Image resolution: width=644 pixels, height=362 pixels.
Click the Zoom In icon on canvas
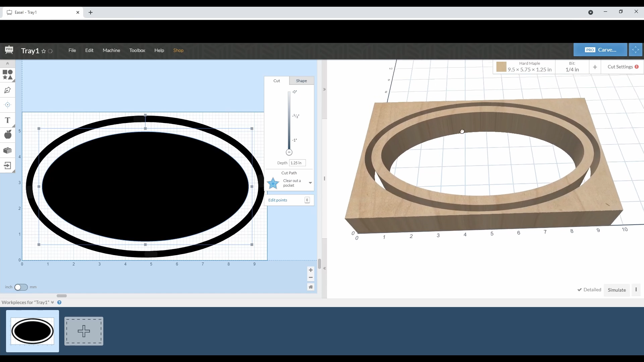coord(311,269)
